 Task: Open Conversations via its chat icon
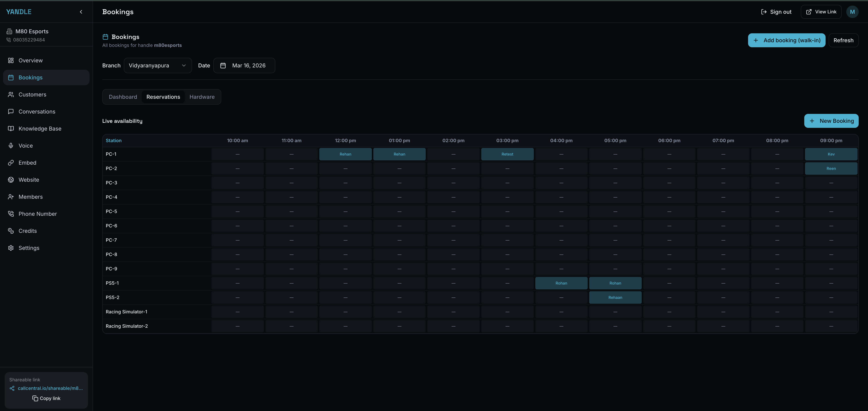point(11,112)
